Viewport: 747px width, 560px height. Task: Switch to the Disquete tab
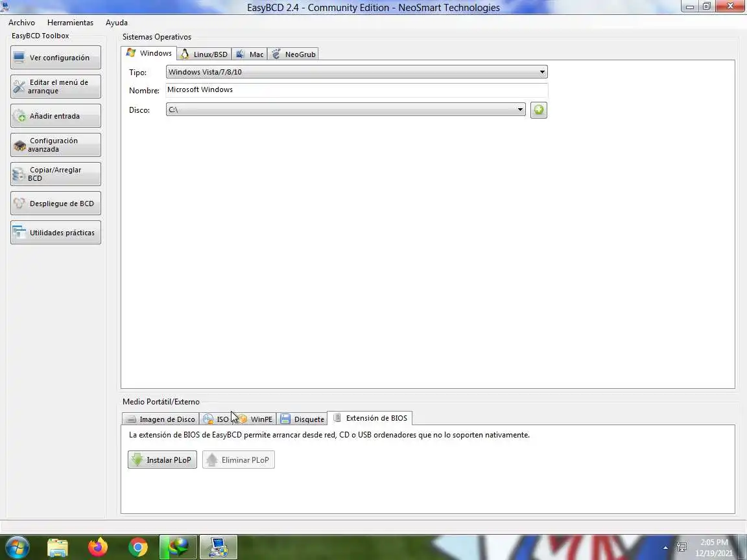(x=302, y=419)
